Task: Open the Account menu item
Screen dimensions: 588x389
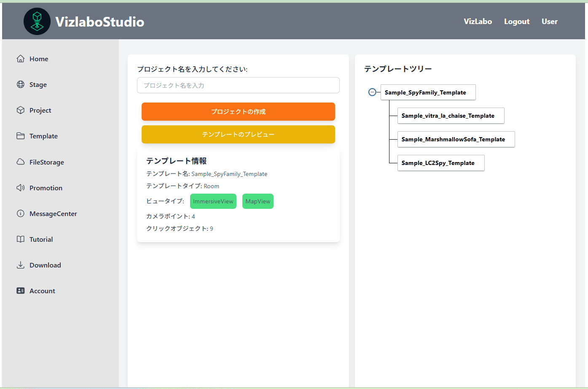Action: point(42,291)
